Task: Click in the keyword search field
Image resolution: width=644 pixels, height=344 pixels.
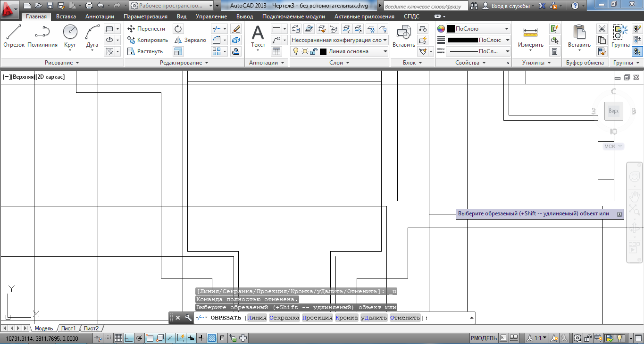Action: click(x=426, y=6)
